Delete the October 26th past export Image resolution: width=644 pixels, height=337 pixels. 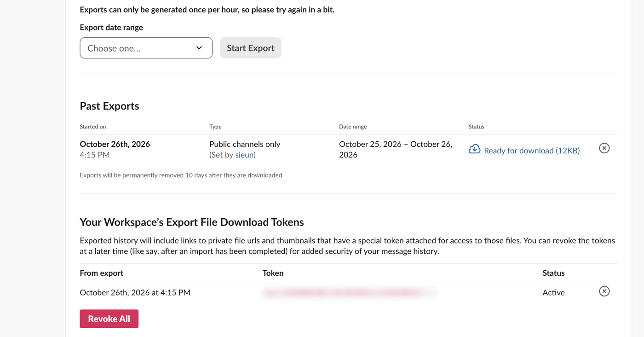[x=604, y=148]
